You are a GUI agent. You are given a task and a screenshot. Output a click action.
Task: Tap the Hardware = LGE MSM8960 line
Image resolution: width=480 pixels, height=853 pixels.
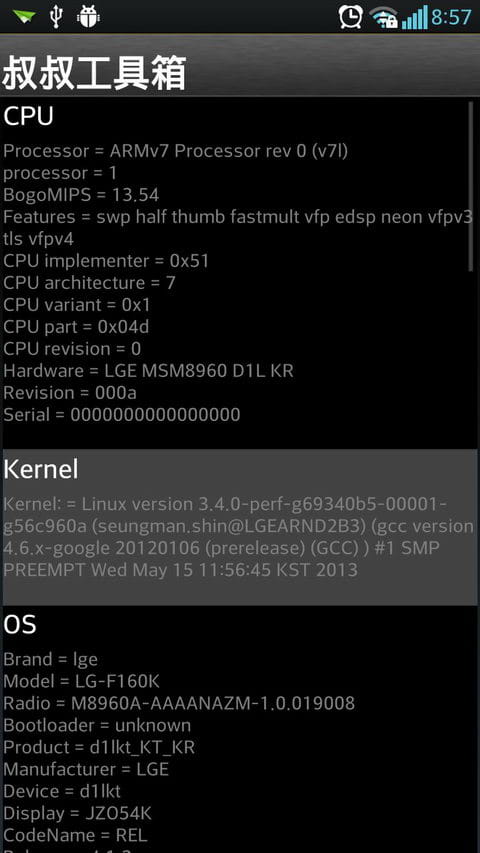148,371
